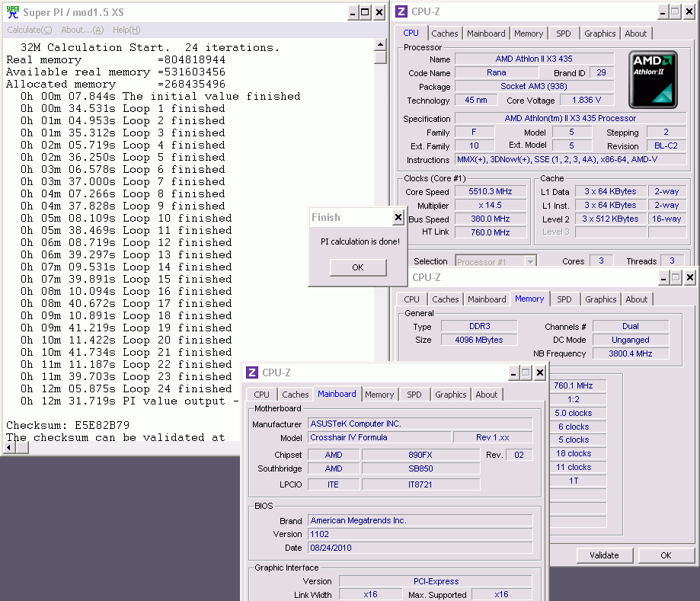700x601 pixels.
Task: Select Caches tab in the Memory CPU-Z window
Action: tap(445, 299)
